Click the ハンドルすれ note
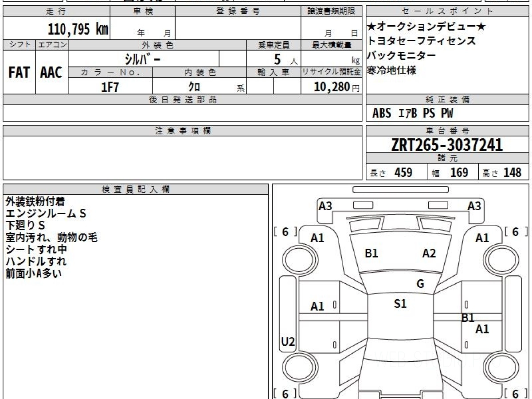532x399 pixels. pos(36,262)
